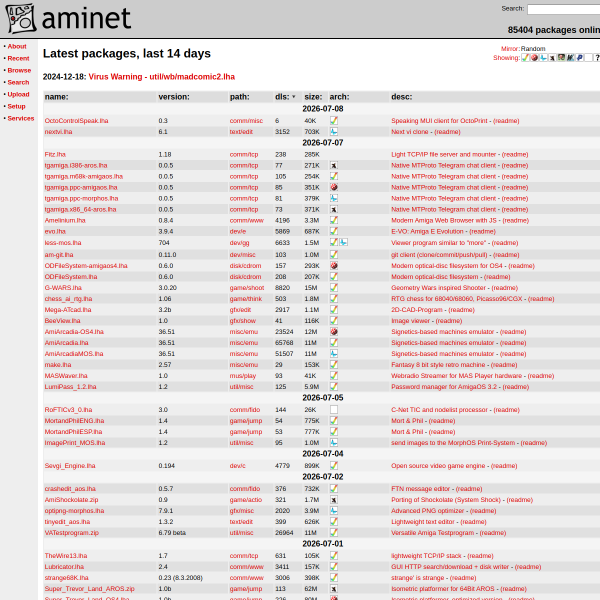Open the Setup sidebar item

click(16, 106)
